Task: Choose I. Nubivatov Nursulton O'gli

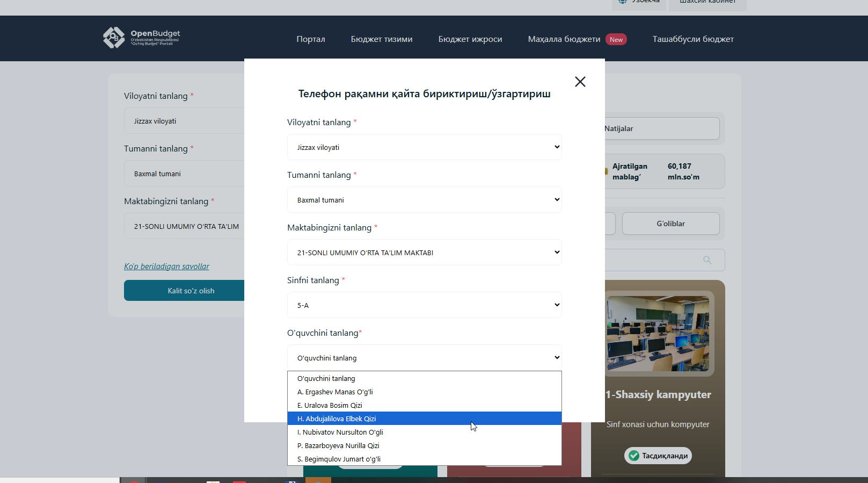Action: pos(425,432)
